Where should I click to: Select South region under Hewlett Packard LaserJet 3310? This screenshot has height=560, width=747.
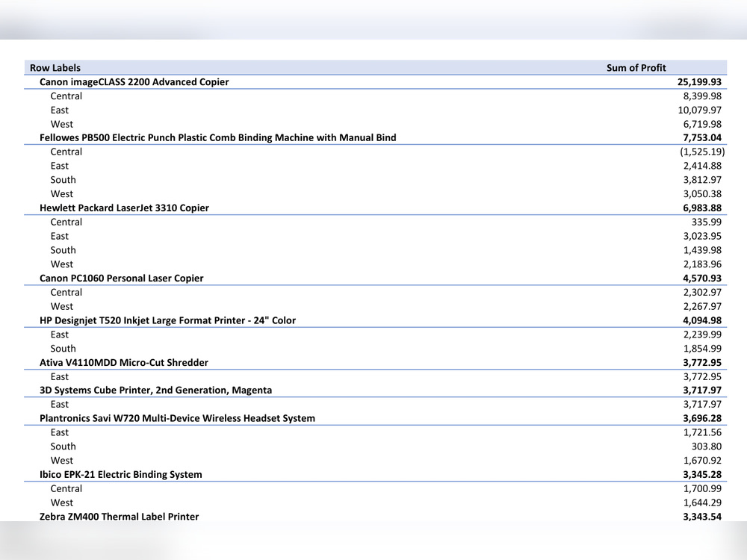63,250
